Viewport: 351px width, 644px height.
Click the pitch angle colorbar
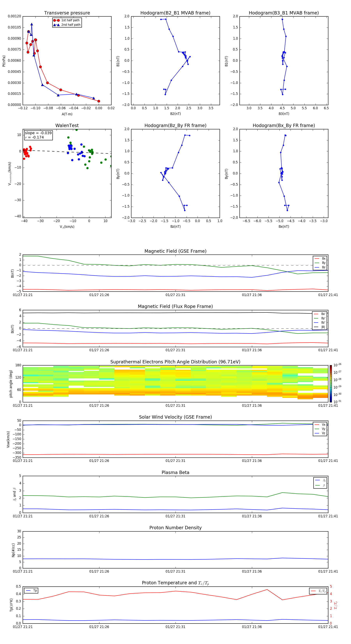(331, 384)
